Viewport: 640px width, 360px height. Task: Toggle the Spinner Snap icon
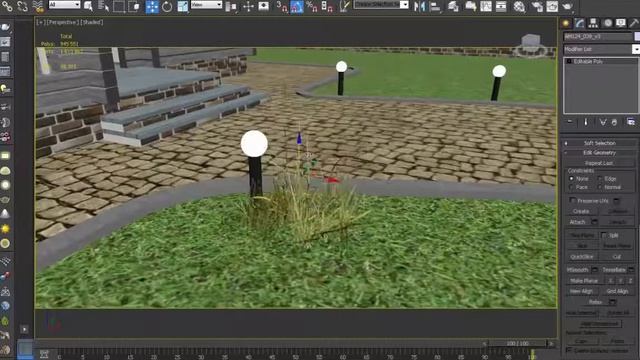(327, 6)
